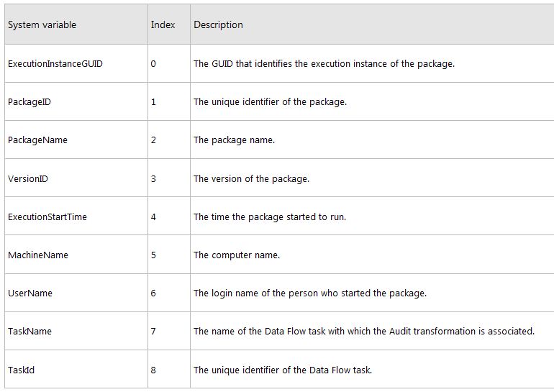Click the GUID execution instance description
The width and height of the screenshot is (554, 392).
point(324,64)
